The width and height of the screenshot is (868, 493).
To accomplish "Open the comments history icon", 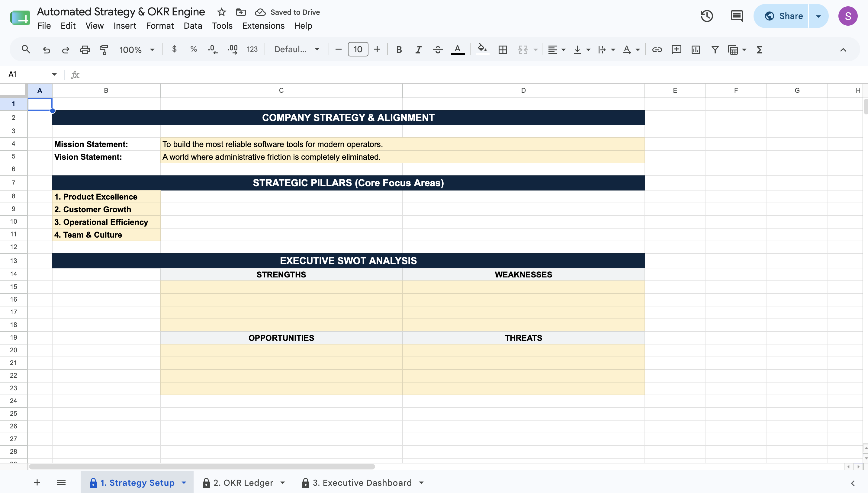I will [737, 16].
